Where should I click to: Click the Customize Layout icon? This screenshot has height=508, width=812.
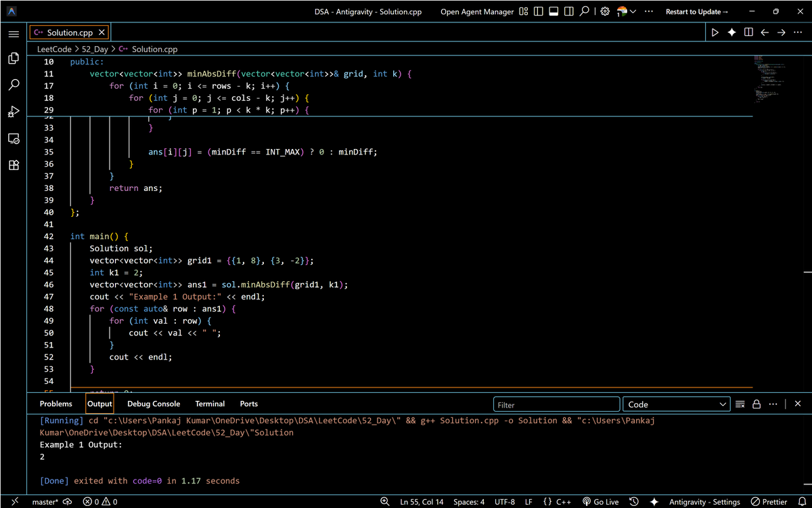[x=523, y=12]
